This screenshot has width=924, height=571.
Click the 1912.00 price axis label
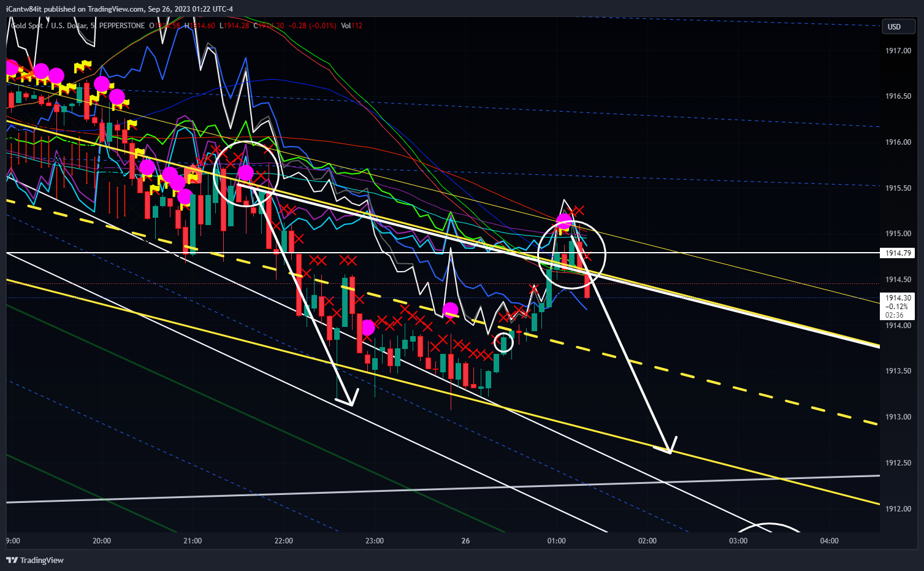point(898,509)
